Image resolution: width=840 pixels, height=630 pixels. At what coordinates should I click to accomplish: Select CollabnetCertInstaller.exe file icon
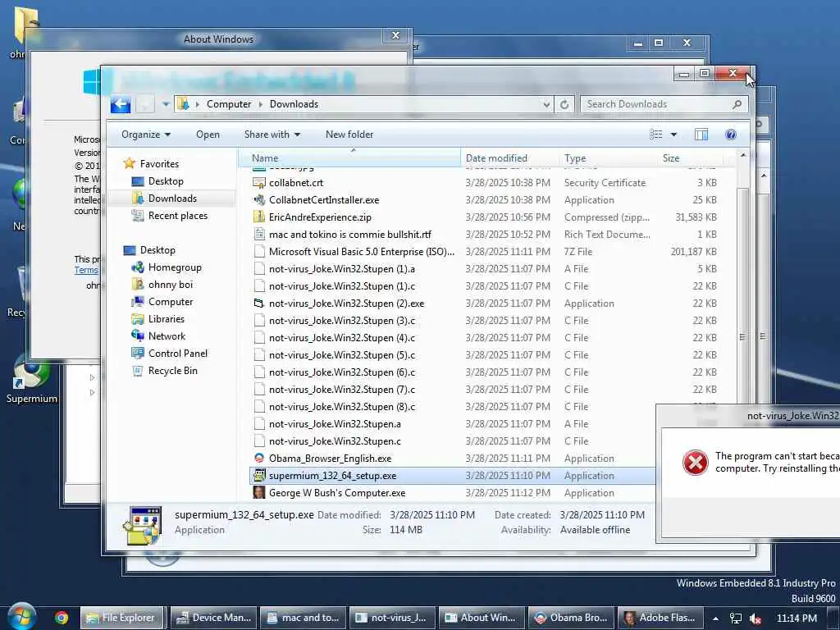tap(259, 200)
